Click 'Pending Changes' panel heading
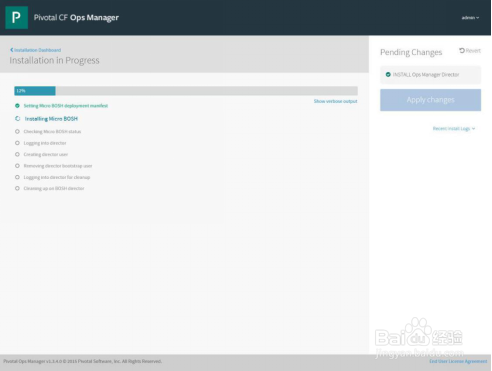The height and width of the screenshot is (371, 492). point(411,52)
